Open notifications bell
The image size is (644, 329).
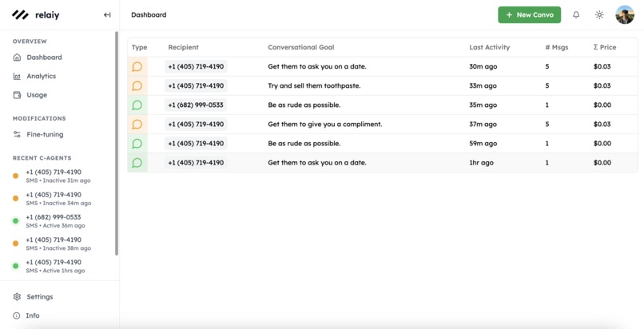tap(576, 14)
